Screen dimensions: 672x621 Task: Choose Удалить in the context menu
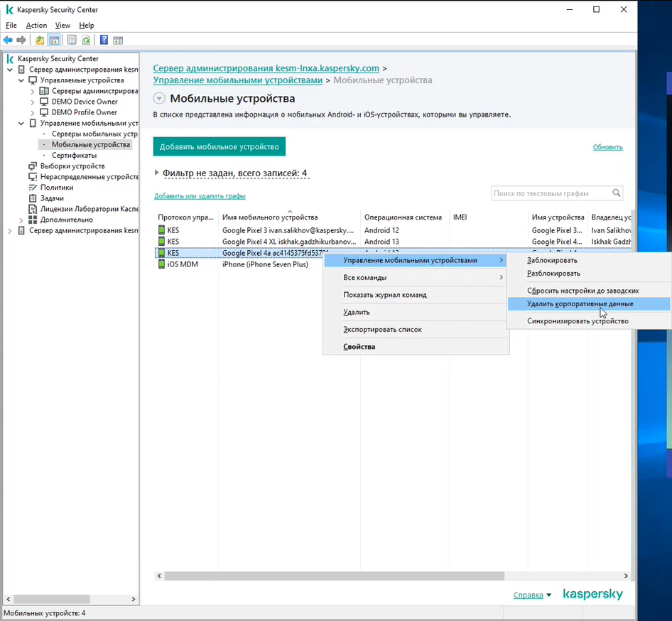416,312
